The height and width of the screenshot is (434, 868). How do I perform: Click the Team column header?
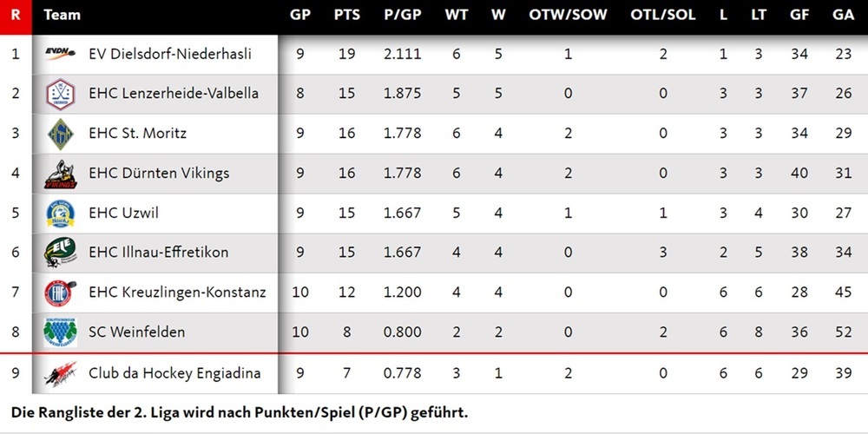tap(62, 15)
